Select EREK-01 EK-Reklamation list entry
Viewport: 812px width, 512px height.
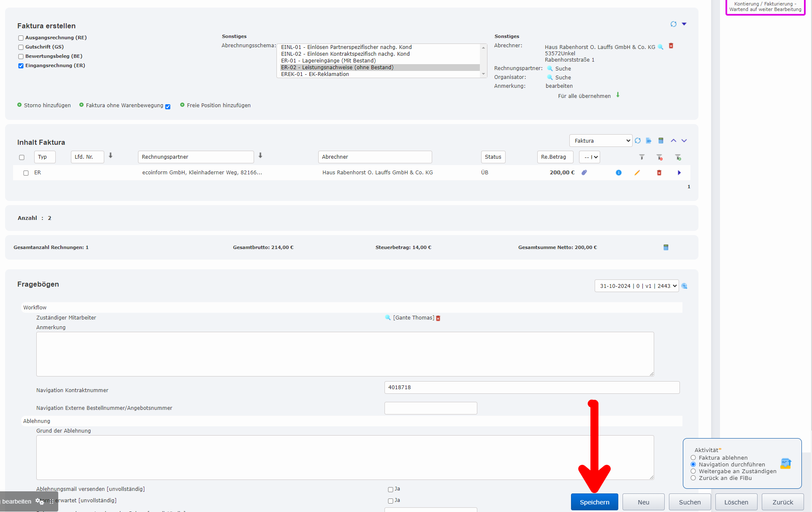point(315,74)
